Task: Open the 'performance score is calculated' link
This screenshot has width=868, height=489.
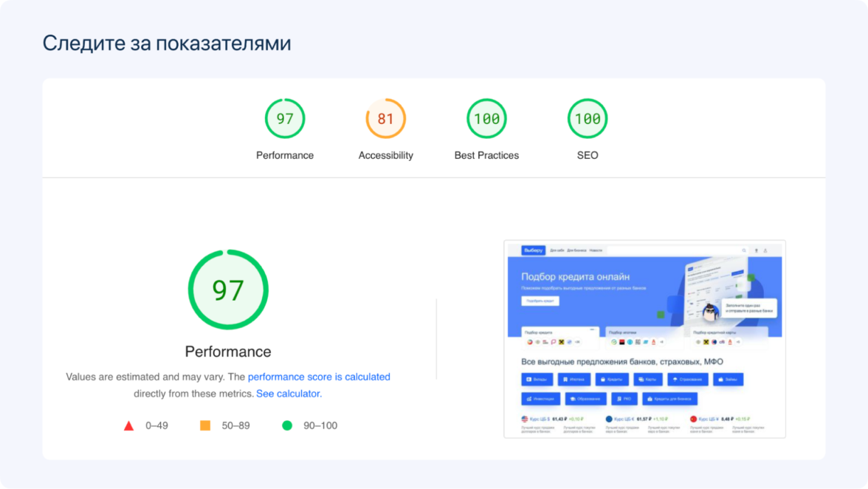Action: (319, 377)
